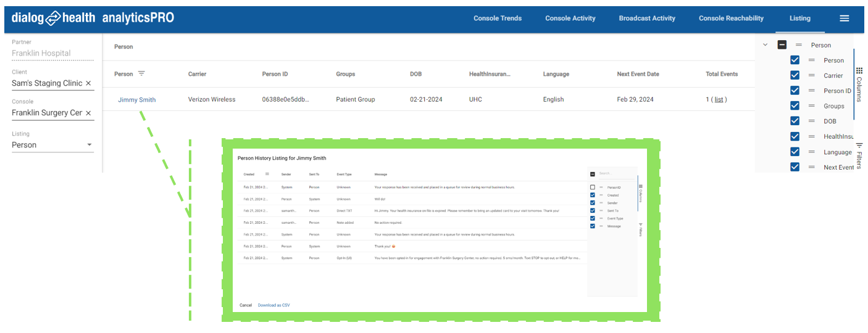Click the 'No action required.' message cell
The width and height of the screenshot is (868, 333).
[388, 223]
